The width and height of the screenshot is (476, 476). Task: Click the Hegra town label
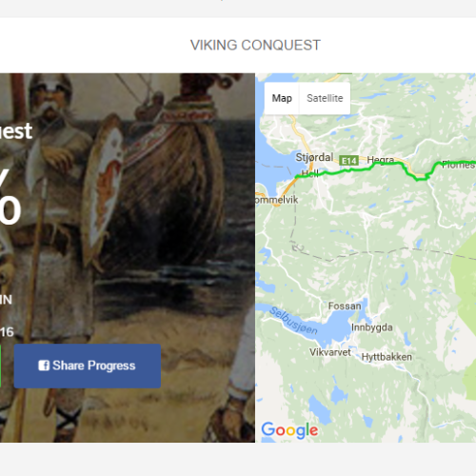[x=381, y=159]
